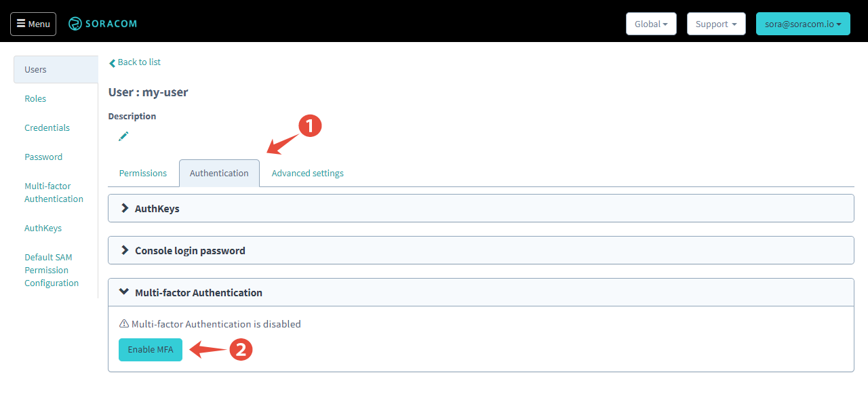This screenshot has height=400, width=868.
Task: Select Roles in the sidebar
Action: pyautogui.click(x=35, y=98)
